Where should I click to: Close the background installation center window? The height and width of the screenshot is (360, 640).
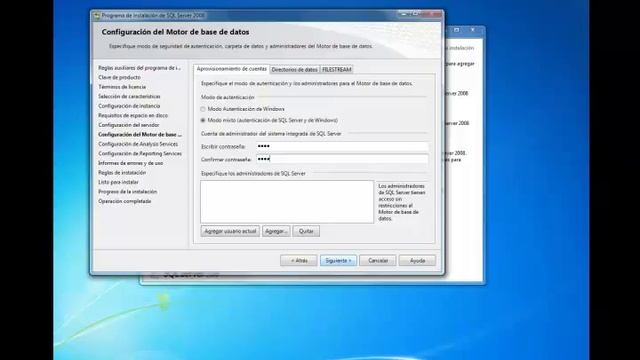click(473, 30)
